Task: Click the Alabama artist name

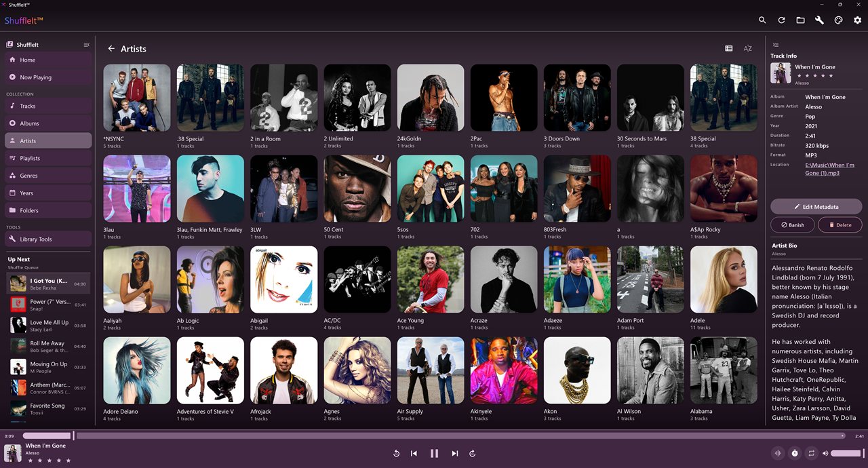Action: (x=701, y=411)
